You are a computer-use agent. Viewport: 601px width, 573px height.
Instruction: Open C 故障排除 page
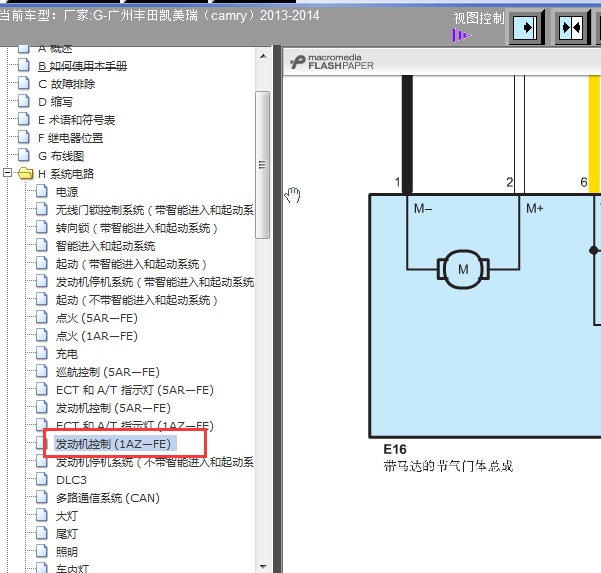click(x=66, y=84)
